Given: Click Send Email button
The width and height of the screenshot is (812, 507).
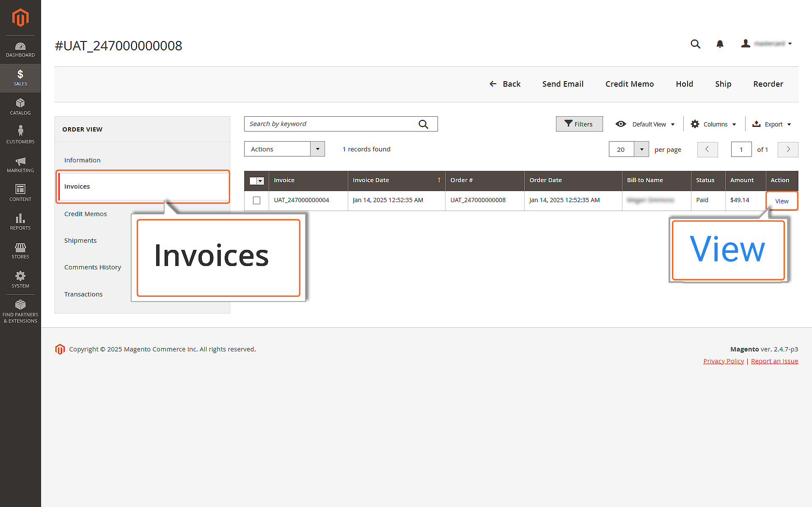Looking at the screenshot, I should (563, 84).
